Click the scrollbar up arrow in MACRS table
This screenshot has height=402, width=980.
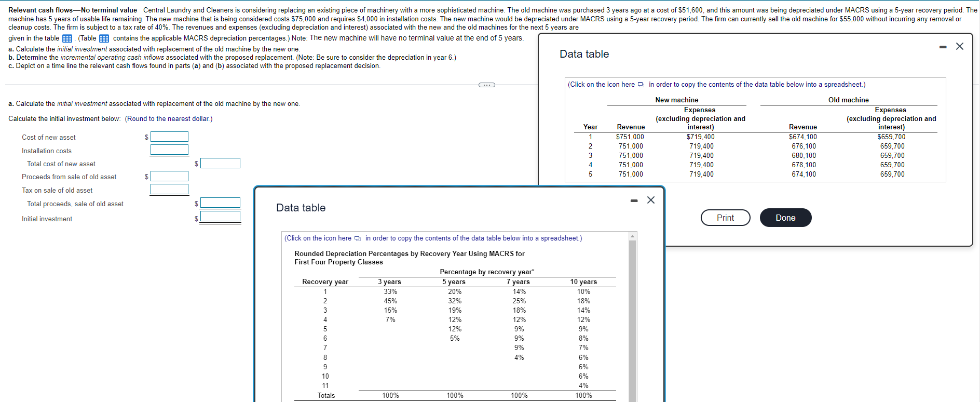coord(632,236)
